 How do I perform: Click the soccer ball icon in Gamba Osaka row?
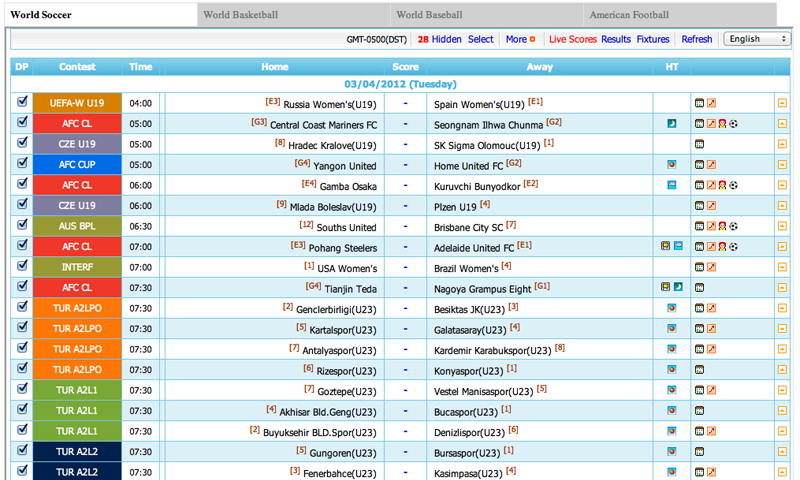click(x=734, y=185)
